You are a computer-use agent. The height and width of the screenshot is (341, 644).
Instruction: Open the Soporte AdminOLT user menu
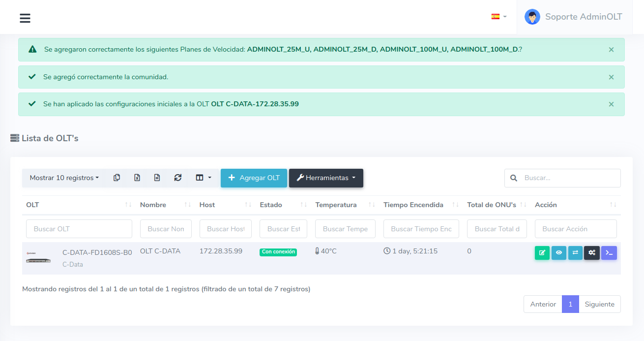click(x=573, y=17)
